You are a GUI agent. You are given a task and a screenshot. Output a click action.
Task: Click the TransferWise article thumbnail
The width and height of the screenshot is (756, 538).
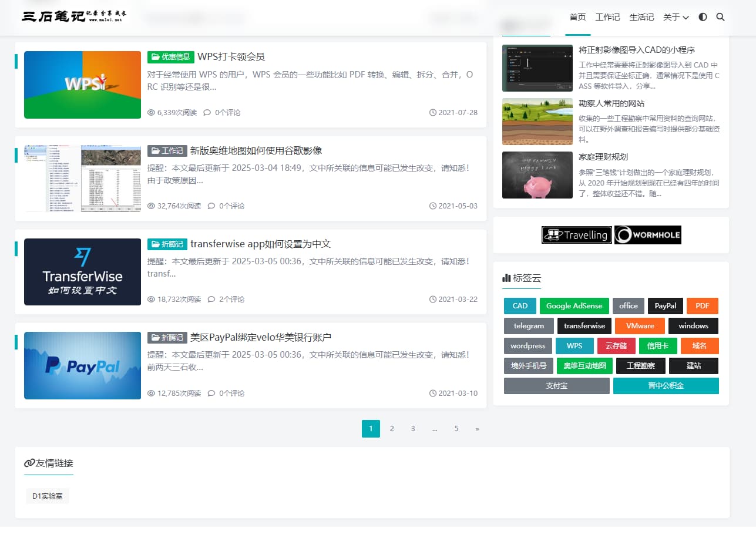82,272
